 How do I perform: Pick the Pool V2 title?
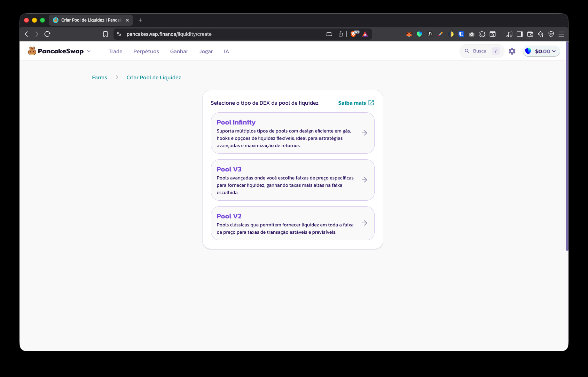(x=229, y=216)
